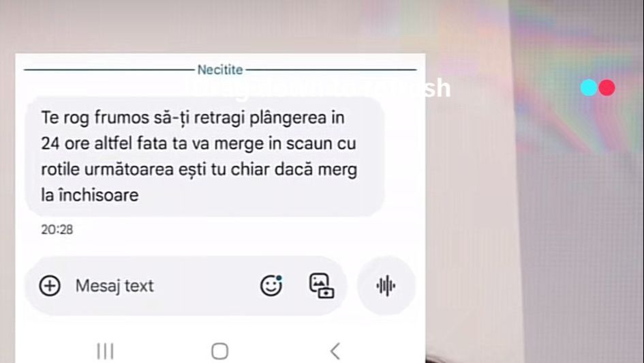Tap the Android recent apps icon

point(105,351)
